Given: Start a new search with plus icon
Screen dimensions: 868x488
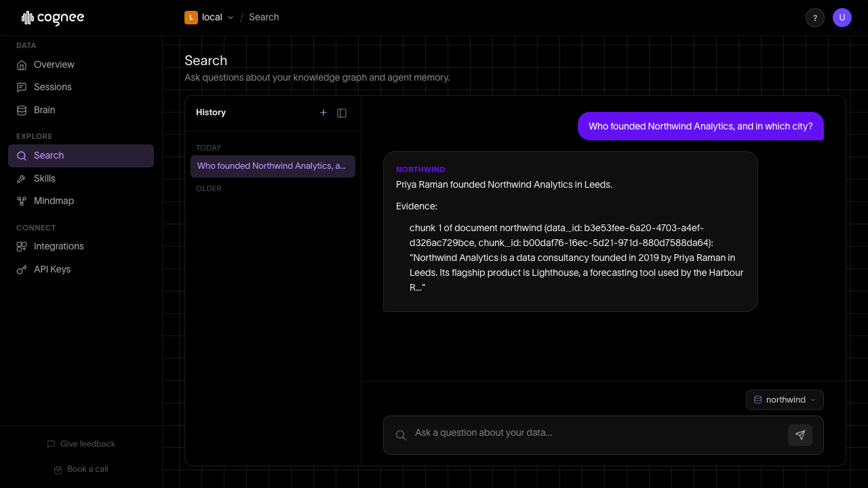Looking at the screenshot, I should click(x=323, y=113).
